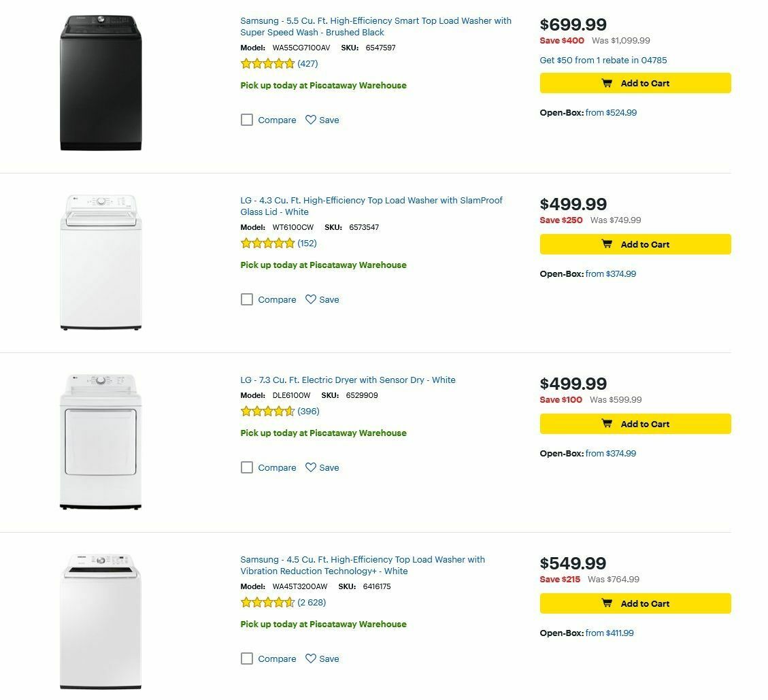
Task: Click Pick up today at Piscataway Warehouse for LG dryer
Action: [322, 433]
